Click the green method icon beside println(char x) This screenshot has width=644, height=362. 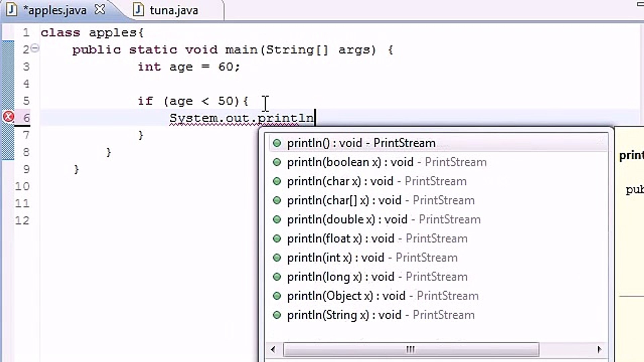(x=277, y=181)
